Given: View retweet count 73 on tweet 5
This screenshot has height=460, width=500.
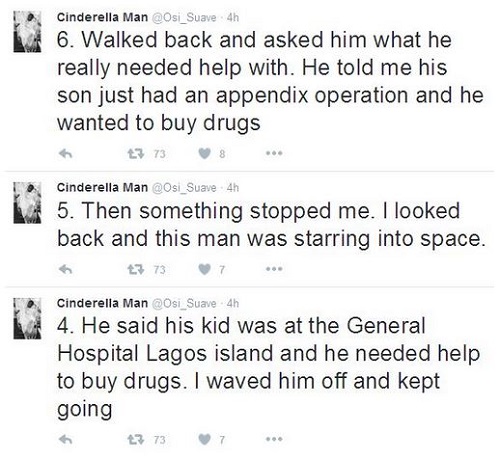Looking at the screenshot, I should click(x=160, y=269).
